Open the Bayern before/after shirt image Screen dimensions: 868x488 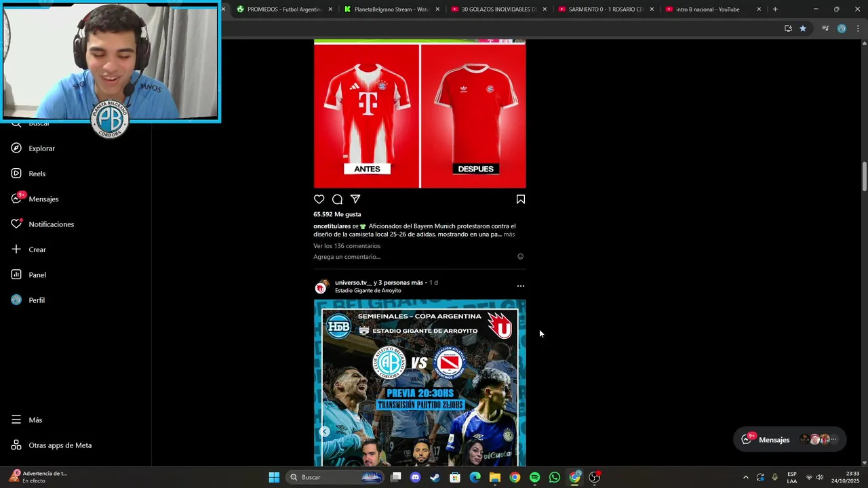coord(420,115)
